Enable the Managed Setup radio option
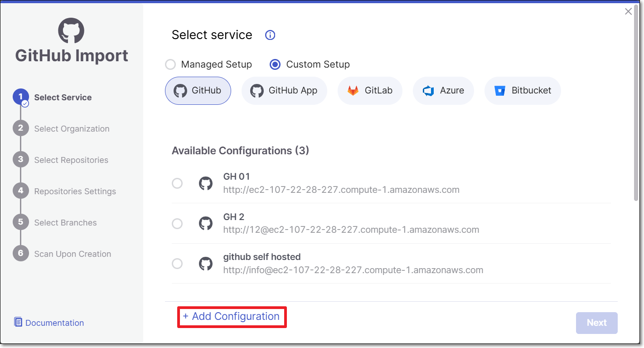Screen dimensions: 644x348 [170, 64]
